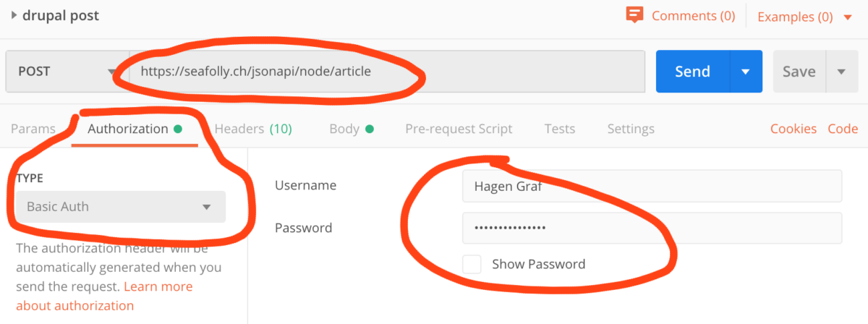Click the Comments speech bubble icon
Image resolution: width=868 pixels, height=324 pixels.
(x=634, y=15)
